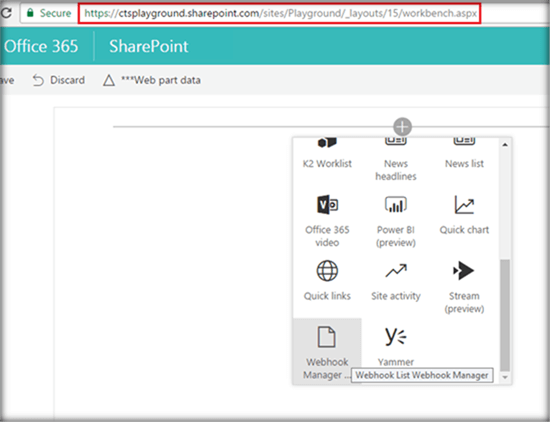Open Office 365 home link

(x=41, y=46)
